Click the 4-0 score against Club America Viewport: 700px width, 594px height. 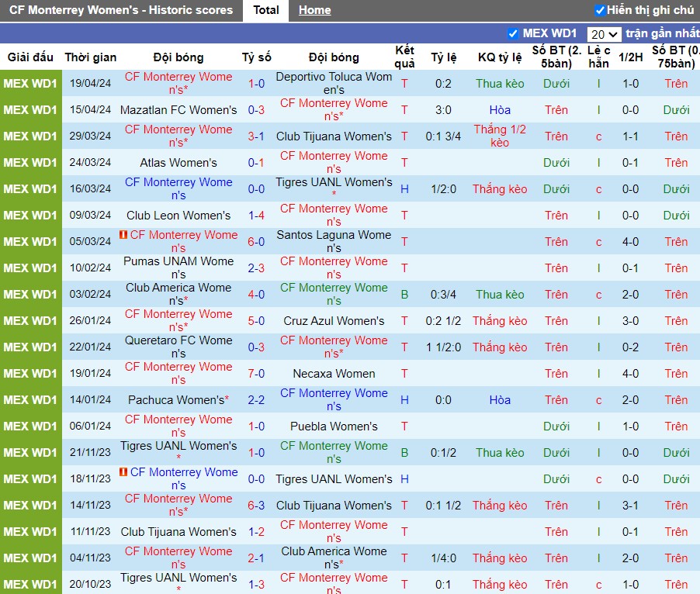click(x=256, y=295)
